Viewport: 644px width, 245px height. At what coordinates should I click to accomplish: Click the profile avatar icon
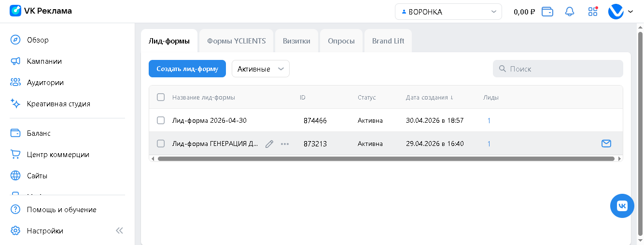click(x=616, y=12)
